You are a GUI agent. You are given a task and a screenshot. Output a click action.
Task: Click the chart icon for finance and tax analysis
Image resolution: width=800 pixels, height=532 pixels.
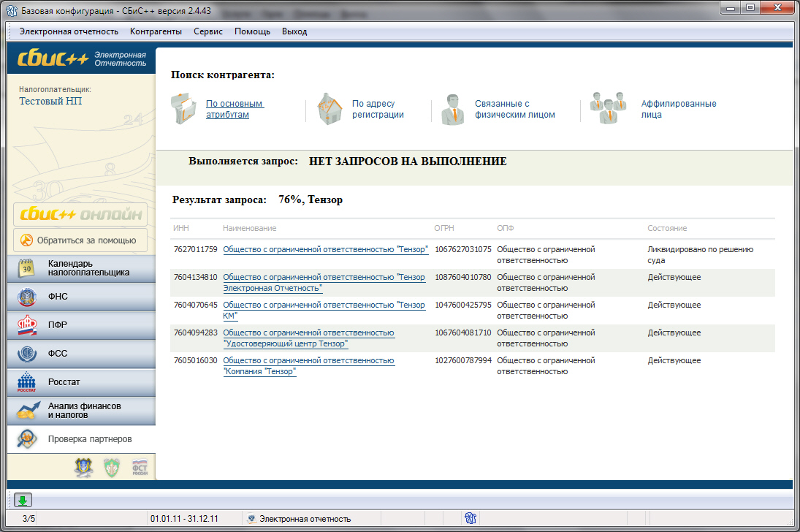(28, 410)
